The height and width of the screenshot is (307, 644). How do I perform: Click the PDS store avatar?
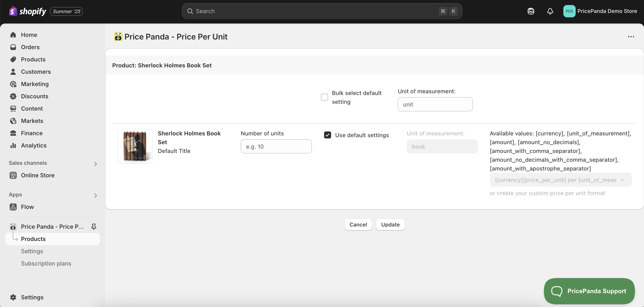click(x=569, y=11)
